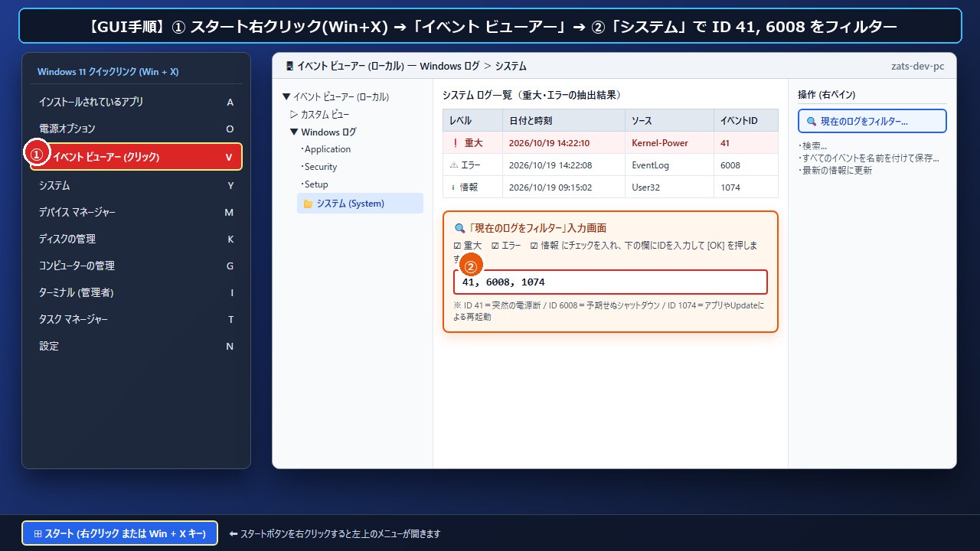Click 検索... in the actions pane

(x=812, y=146)
